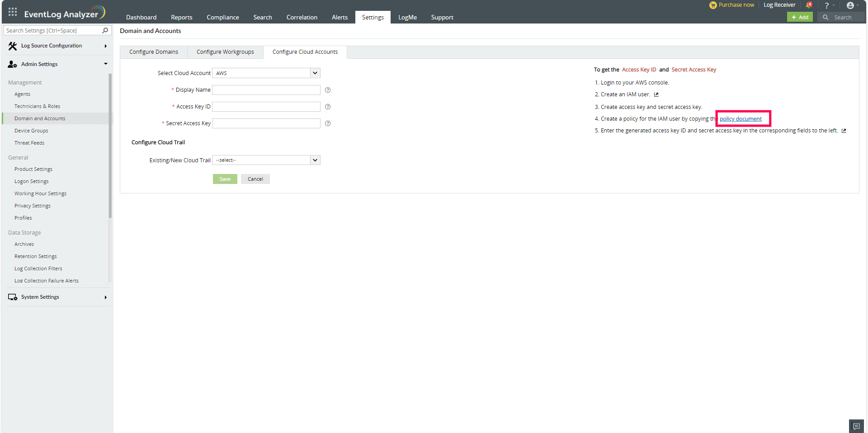This screenshot has height=433, width=868.
Task: Click the external link icon after Create an IAM user
Action: point(656,94)
